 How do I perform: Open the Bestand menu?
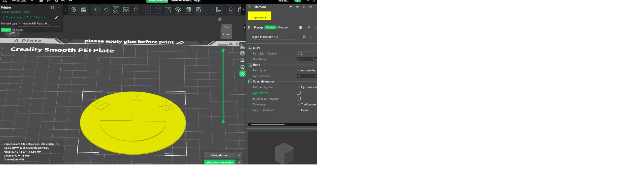[21, 1]
